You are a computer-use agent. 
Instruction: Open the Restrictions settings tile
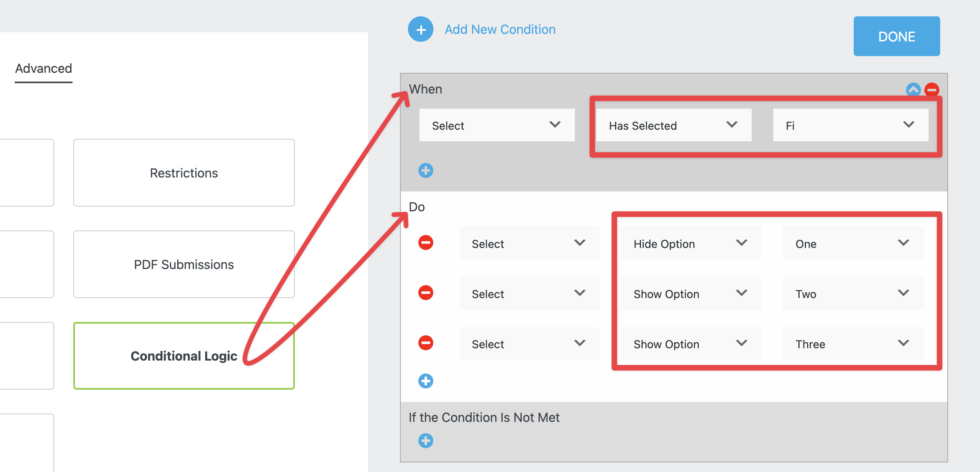click(184, 173)
